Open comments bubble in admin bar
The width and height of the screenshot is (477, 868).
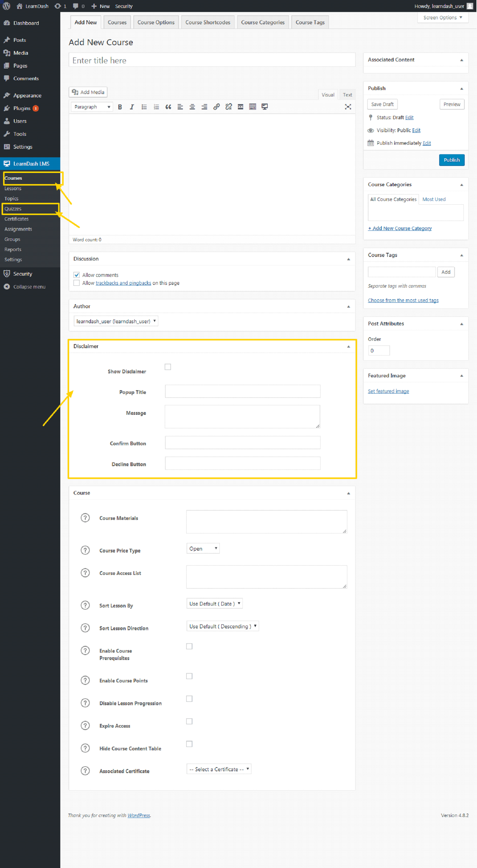(x=79, y=6)
